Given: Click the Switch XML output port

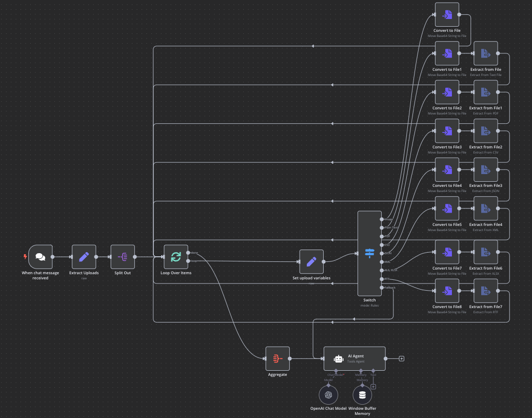Looking at the screenshot, I should (382, 262).
